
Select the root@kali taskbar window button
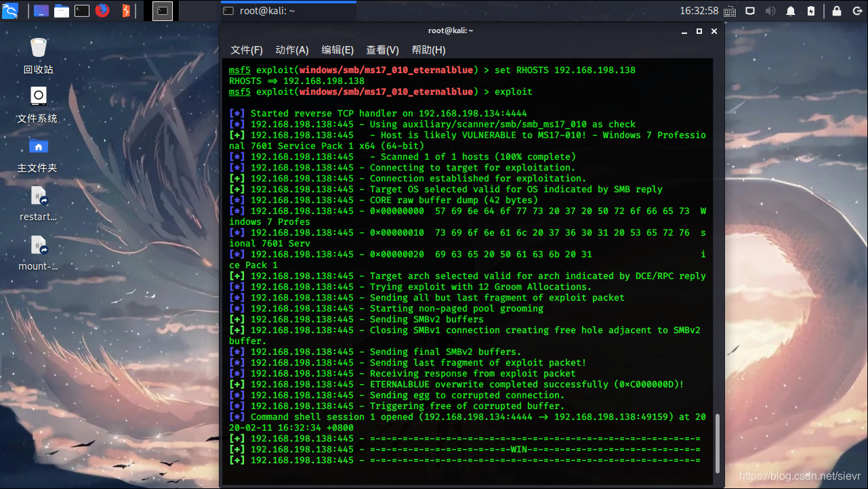point(288,11)
